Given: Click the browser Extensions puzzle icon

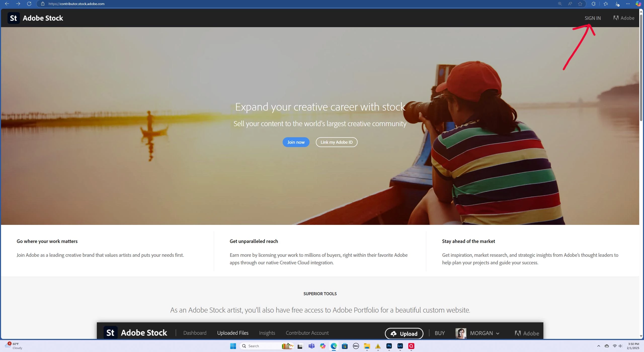Looking at the screenshot, I should 593,4.
